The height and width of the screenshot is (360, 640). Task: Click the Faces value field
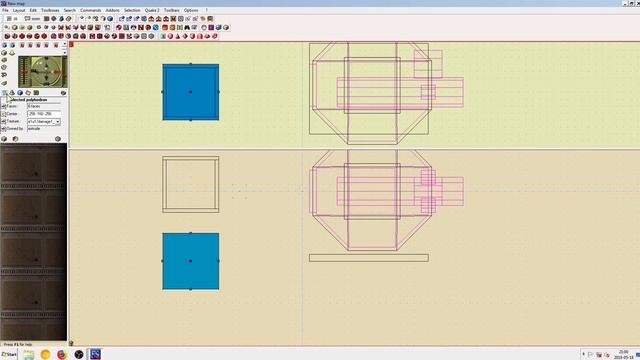[44, 106]
